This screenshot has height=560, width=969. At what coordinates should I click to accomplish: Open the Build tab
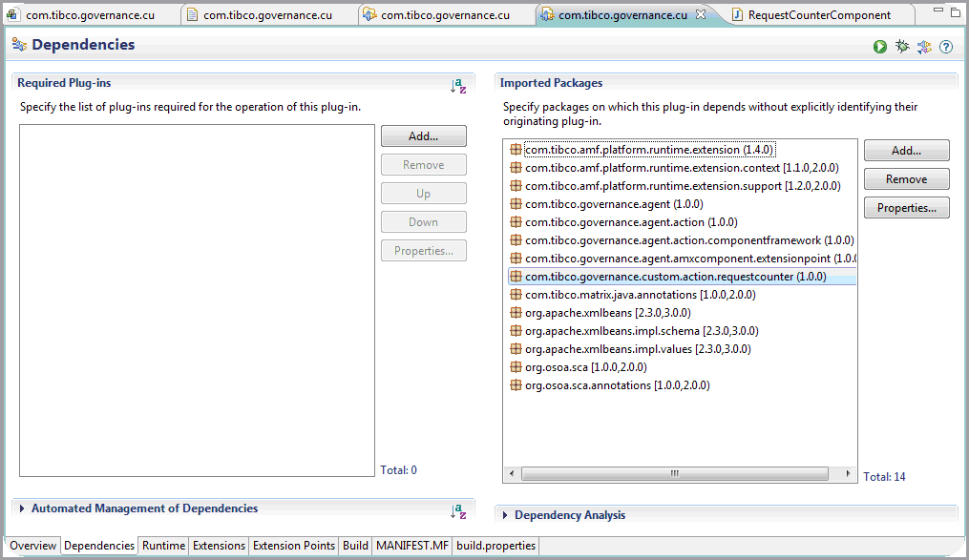355,546
